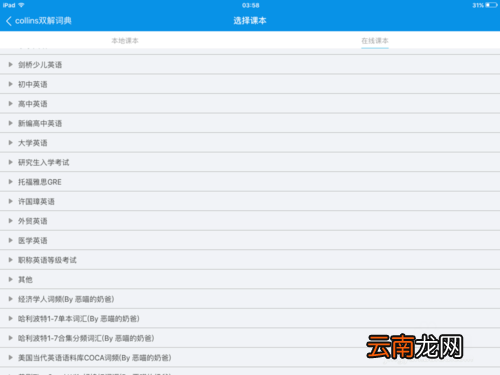Viewport: 500px width, 375px height.
Task: Go back to collins双解词典
Action: point(39,21)
